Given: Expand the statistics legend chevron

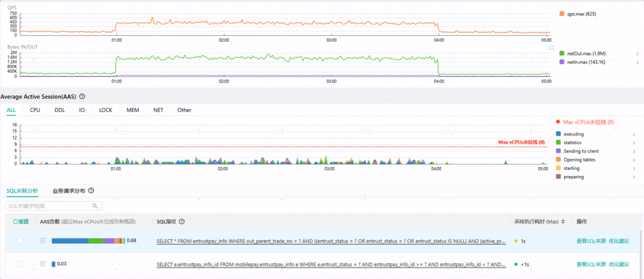Looking at the screenshot, I should (x=634, y=143).
